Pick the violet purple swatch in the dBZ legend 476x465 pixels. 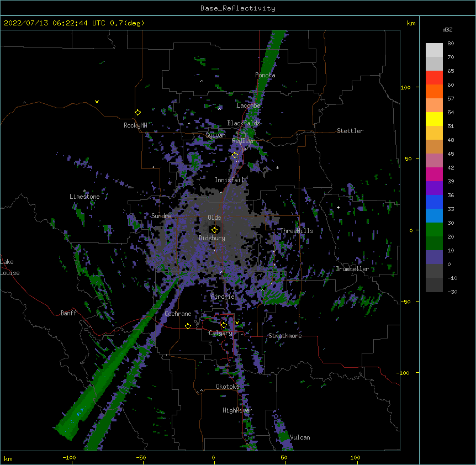click(x=434, y=188)
